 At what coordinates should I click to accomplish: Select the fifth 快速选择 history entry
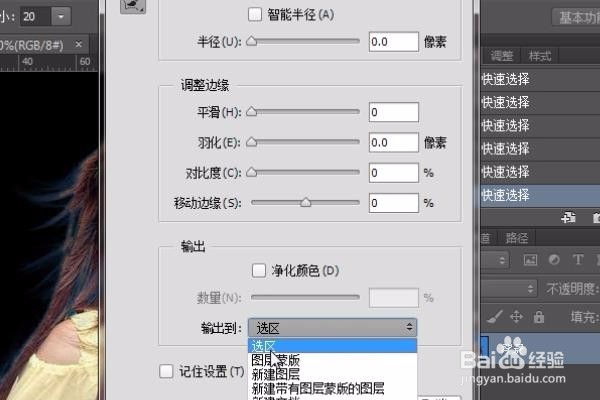click(x=540, y=172)
